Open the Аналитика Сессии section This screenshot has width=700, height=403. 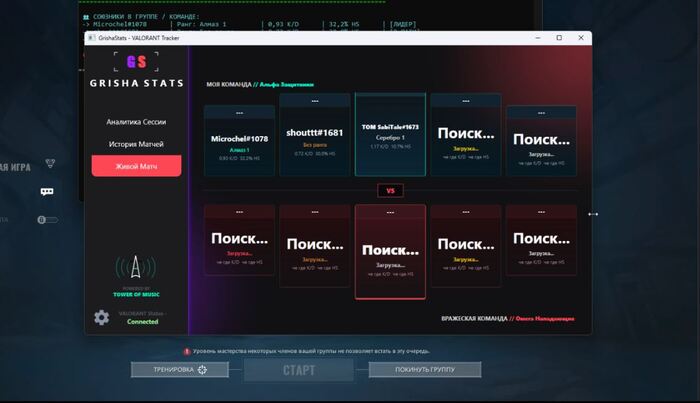click(136, 122)
